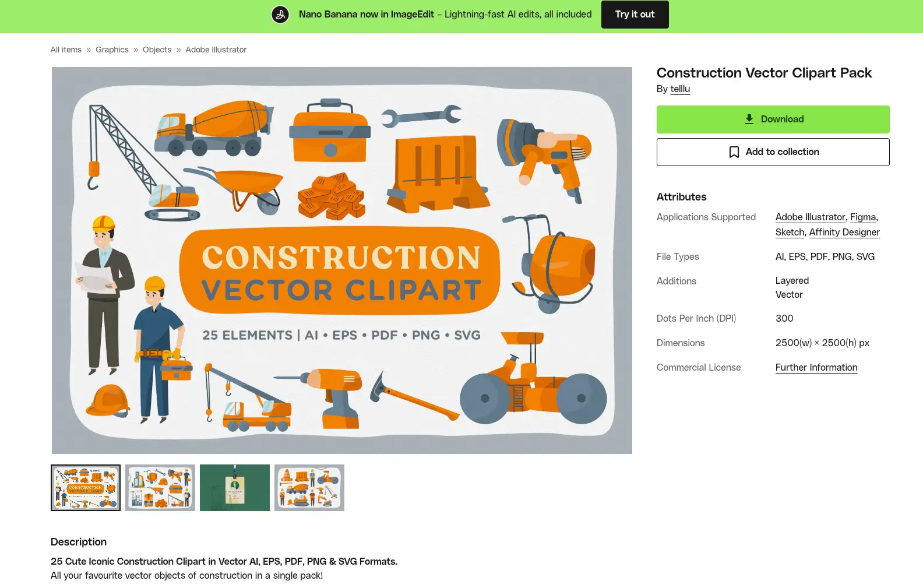Click the DPI value 300
Screen dimensions: 923x588
(784, 318)
